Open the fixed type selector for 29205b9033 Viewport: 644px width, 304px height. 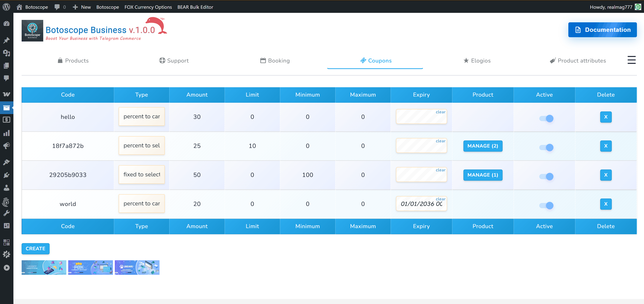tap(141, 175)
